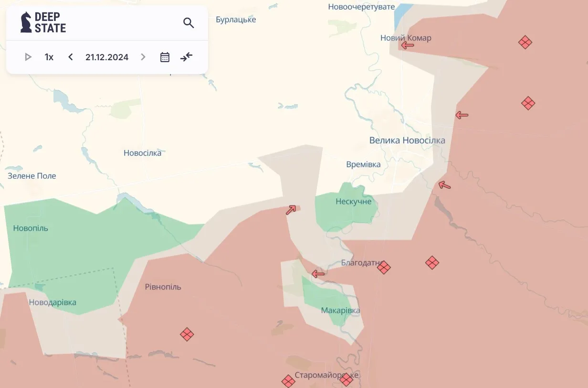Go to previous date arrow

point(71,57)
